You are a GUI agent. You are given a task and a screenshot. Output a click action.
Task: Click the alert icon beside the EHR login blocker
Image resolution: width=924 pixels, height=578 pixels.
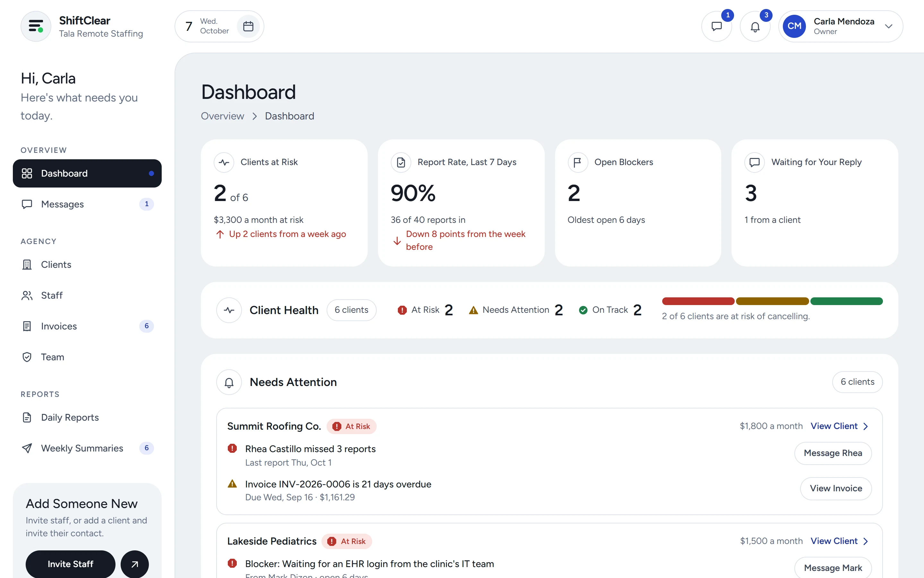pos(232,564)
